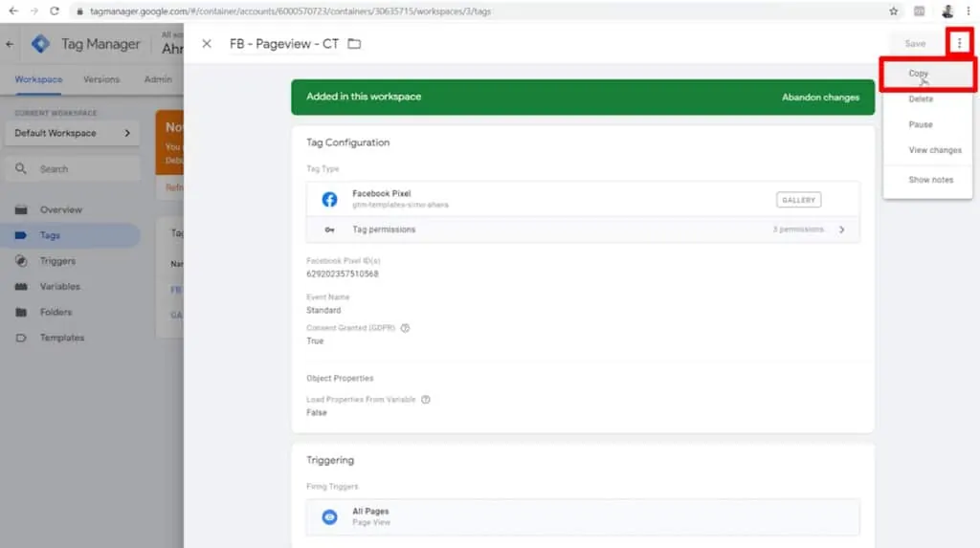The height and width of the screenshot is (548, 980).
Task: Choose View changes from the menu
Action: (x=927, y=150)
